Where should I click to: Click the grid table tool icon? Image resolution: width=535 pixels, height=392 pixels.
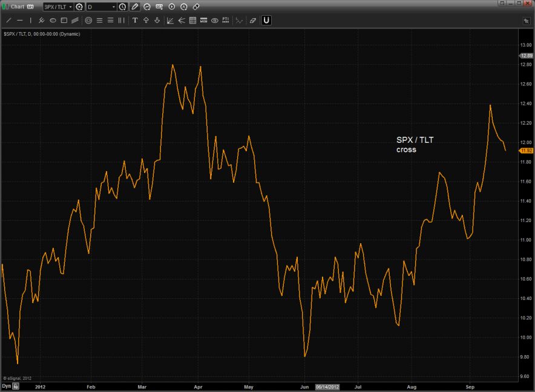(x=192, y=20)
